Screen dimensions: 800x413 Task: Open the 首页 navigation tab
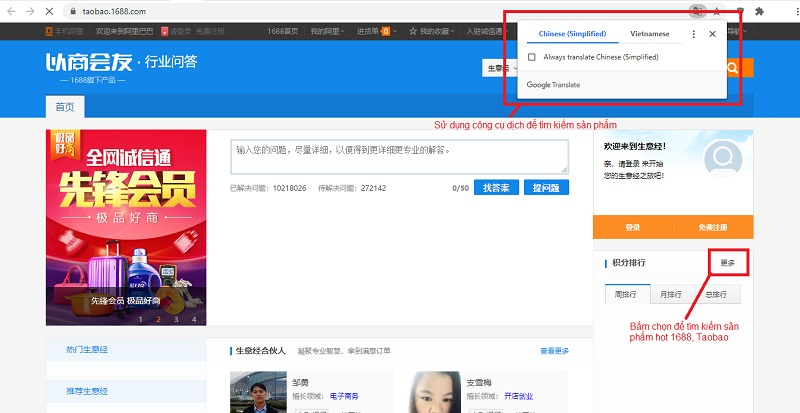coord(65,107)
